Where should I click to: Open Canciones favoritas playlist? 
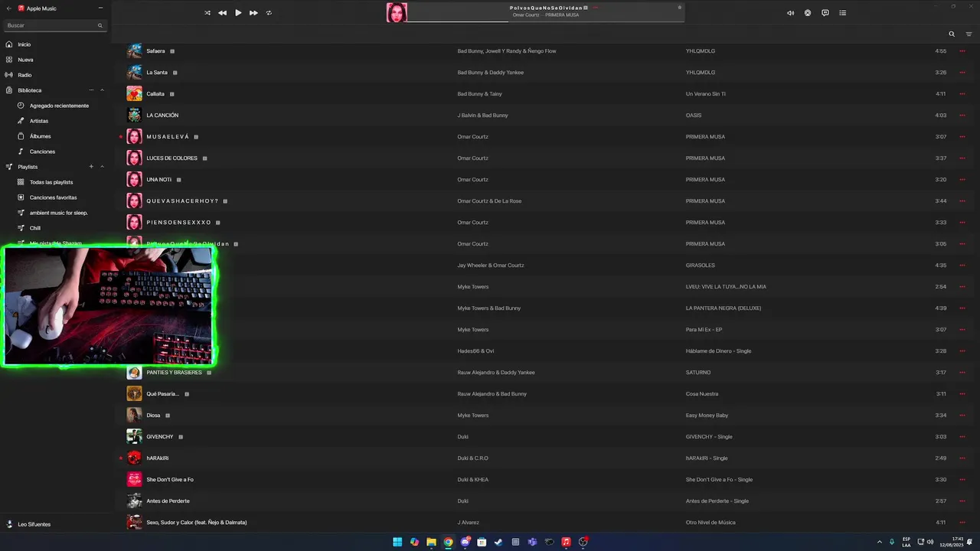point(53,197)
